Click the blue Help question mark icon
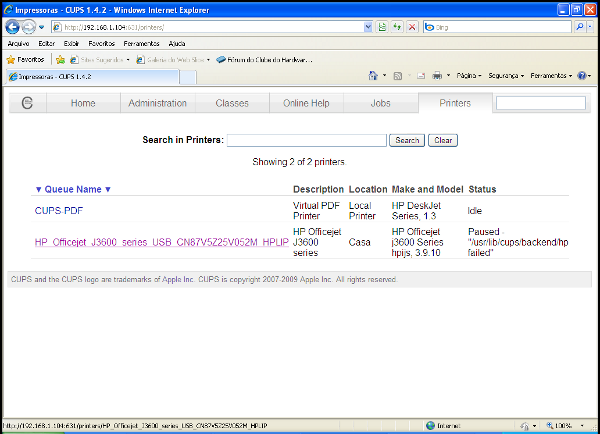 click(582, 76)
